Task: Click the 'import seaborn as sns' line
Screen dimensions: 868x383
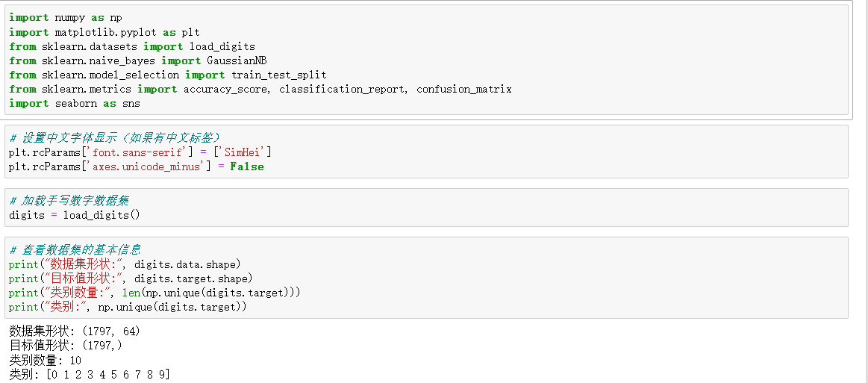Action: pos(74,104)
